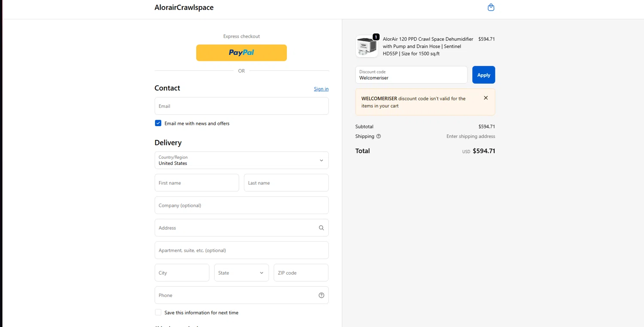The width and height of the screenshot is (644, 327).
Task: Click the Phone field help question icon
Action: [321, 295]
